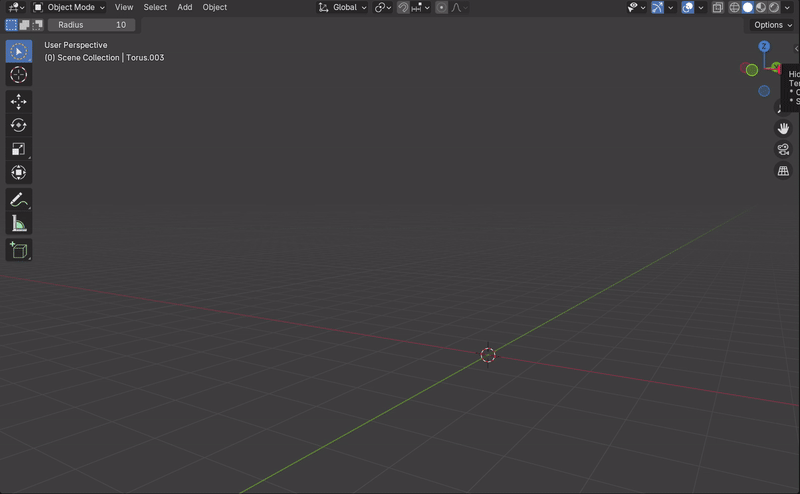800x494 pixels.
Task: Open the Select menu
Action: (x=155, y=7)
